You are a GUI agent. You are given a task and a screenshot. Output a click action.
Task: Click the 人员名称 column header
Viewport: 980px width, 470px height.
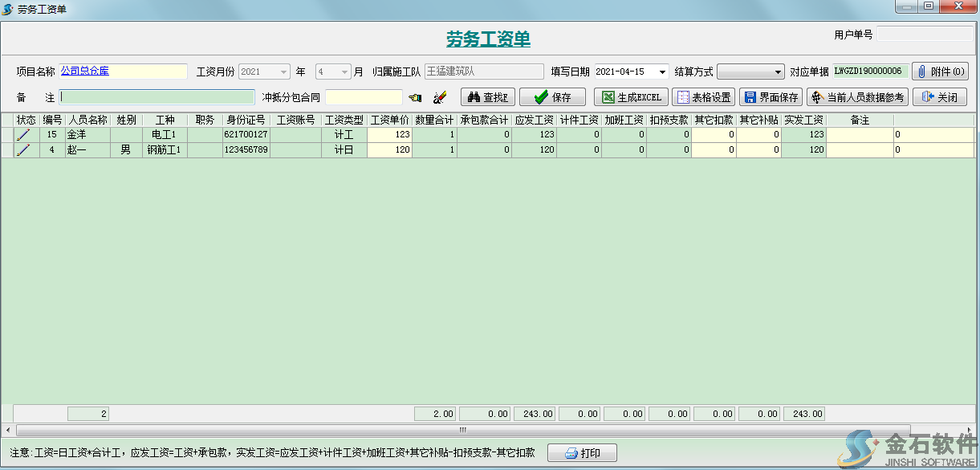[87, 120]
